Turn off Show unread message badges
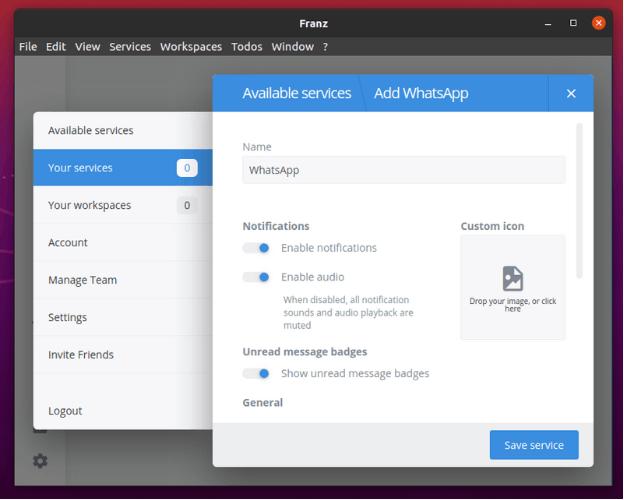 257,373
